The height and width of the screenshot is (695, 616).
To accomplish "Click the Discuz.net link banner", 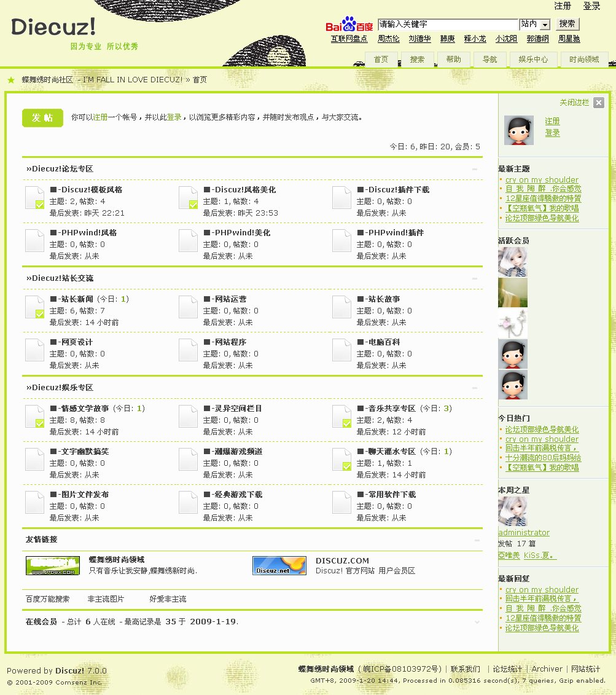I will click(x=279, y=565).
